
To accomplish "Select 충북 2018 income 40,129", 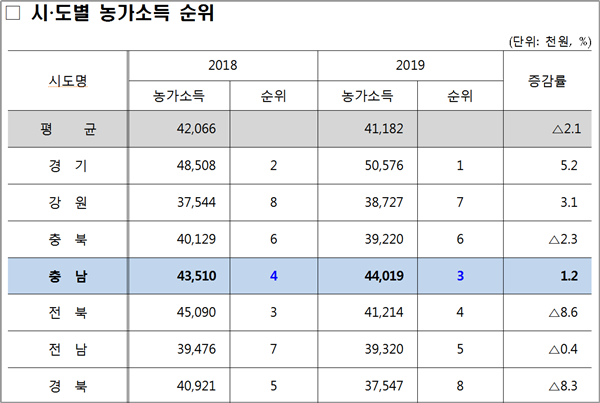I will [x=196, y=239].
